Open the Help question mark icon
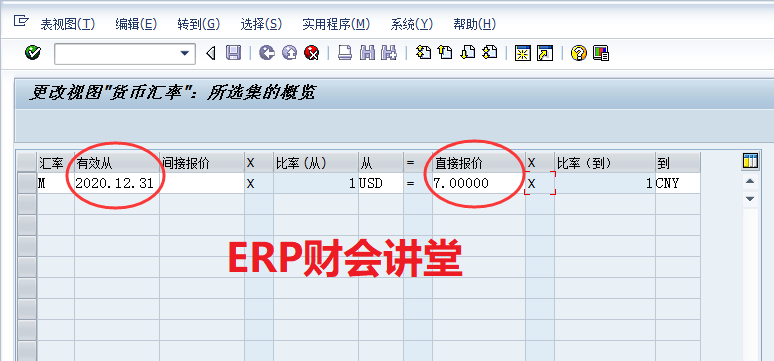The height and width of the screenshot is (361, 774). pyautogui.click(x=578, y=52)
